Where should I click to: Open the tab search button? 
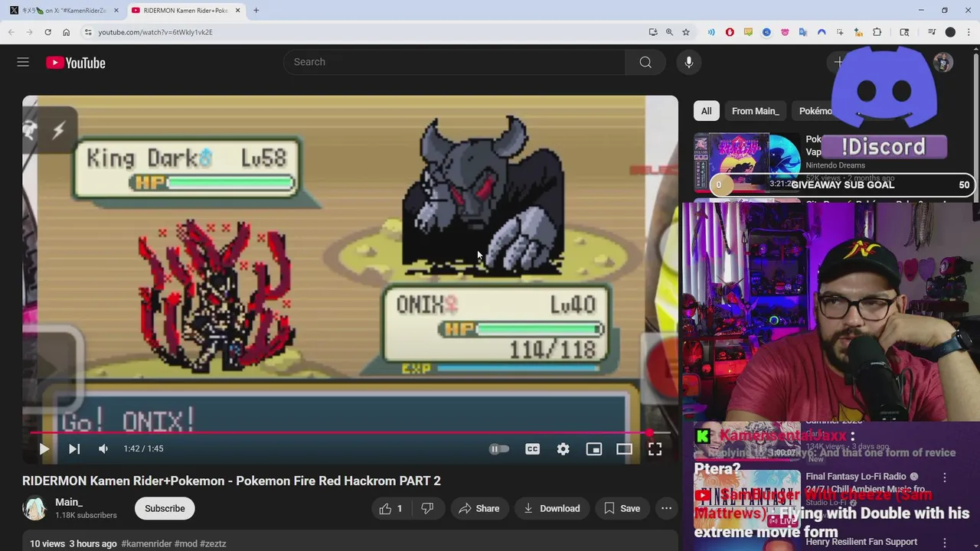pyautogui.click(x=904, y=32)
